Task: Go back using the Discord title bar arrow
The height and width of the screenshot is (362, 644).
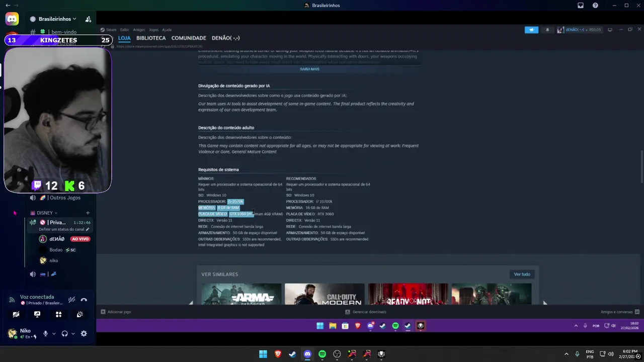Action: click(8, 6)
